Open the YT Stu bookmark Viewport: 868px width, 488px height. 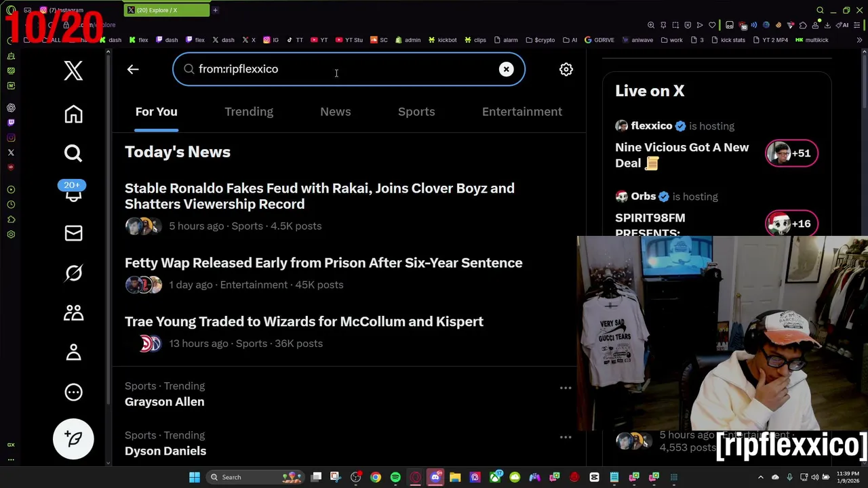click(349, 40)
